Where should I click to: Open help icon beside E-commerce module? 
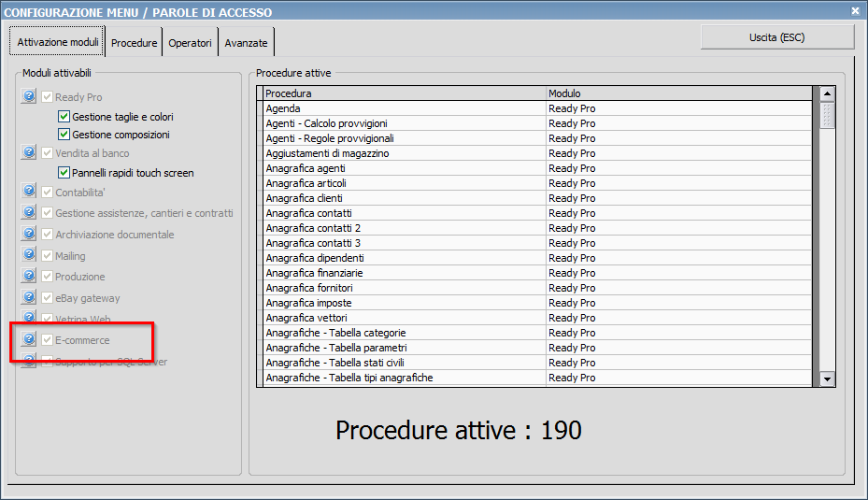click(29, 339)
